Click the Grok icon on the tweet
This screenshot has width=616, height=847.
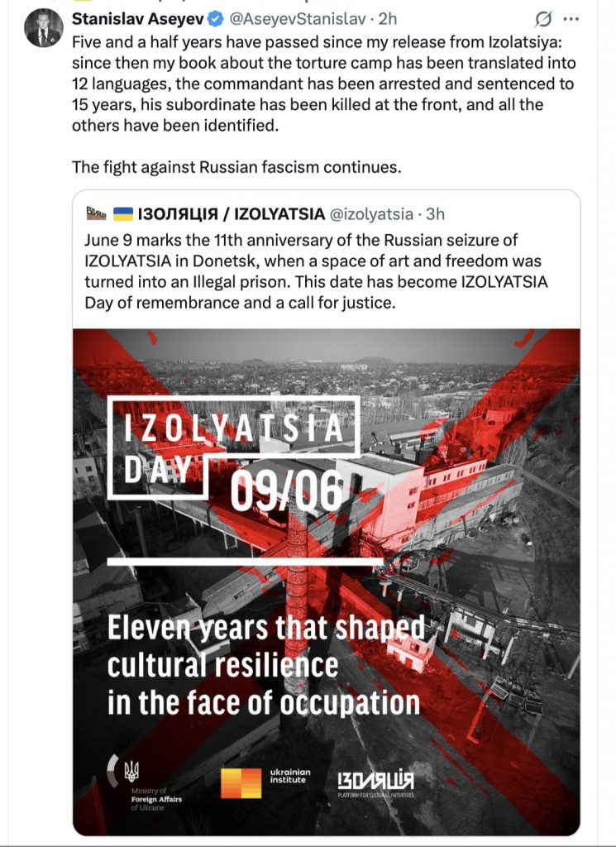[544, 18]
